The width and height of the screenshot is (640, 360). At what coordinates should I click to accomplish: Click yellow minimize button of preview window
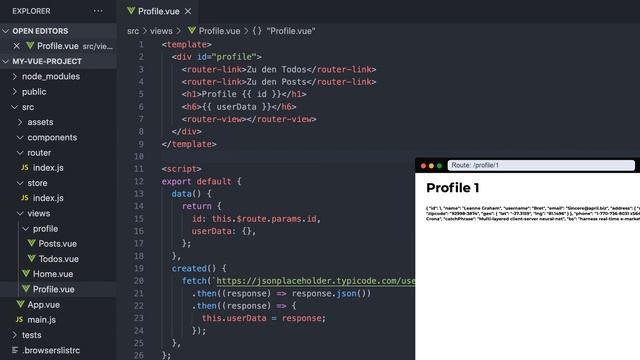pos(431,166)
